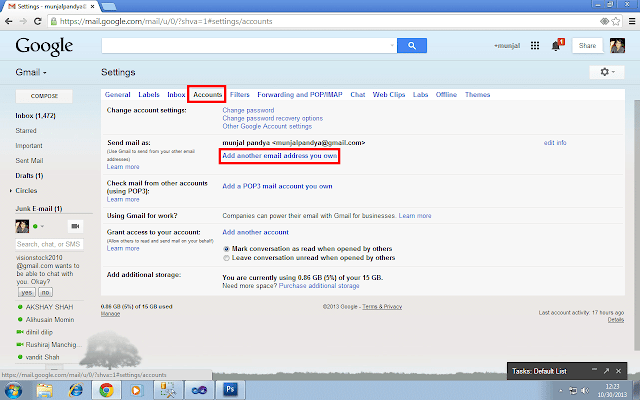Click the volume speaker tray icon
This screenshot has width=640, height=400.
click(x=585, y=390)
